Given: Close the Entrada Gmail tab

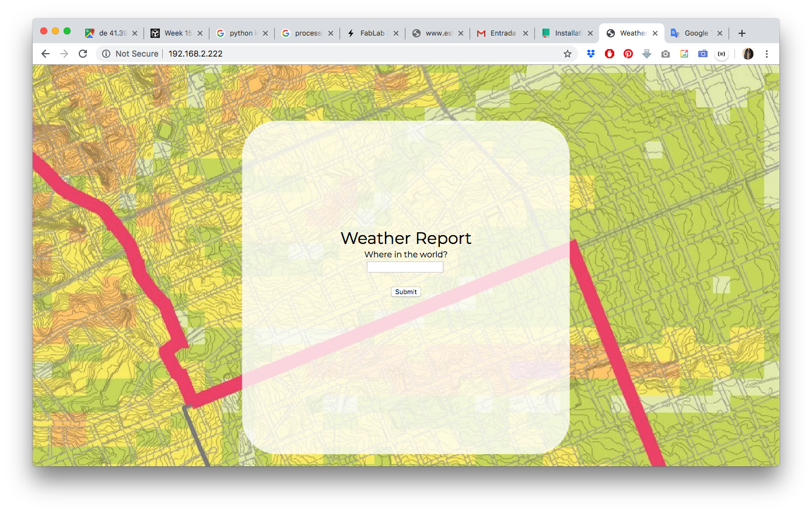Looking at the screenshot, I should click(x=526, y=33).
